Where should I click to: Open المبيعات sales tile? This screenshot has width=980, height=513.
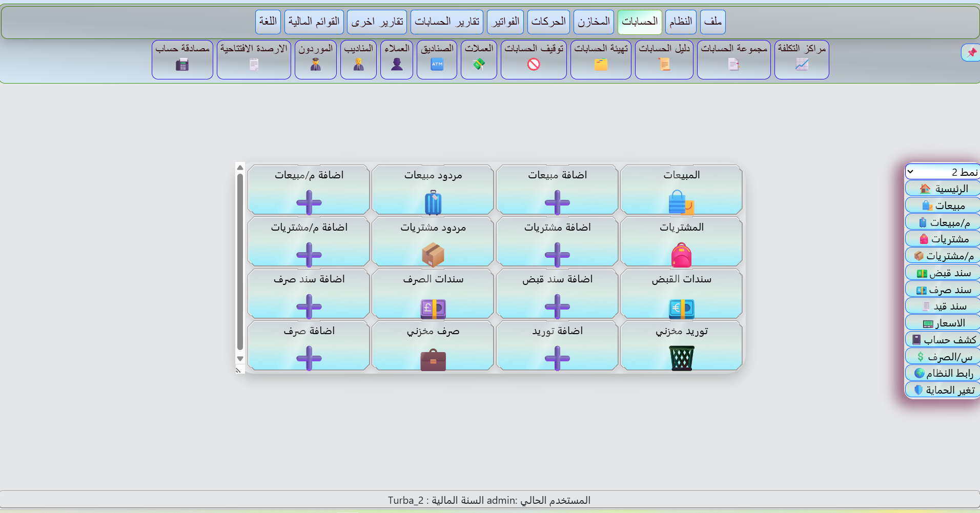coord(681,190)
